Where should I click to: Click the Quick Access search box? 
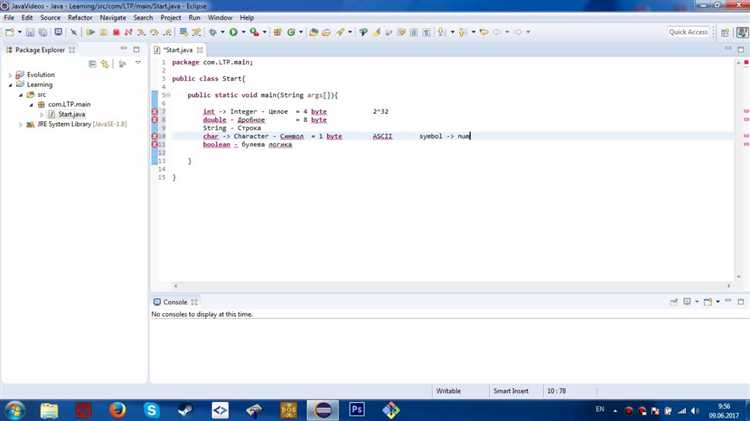(x=688, y=32)
